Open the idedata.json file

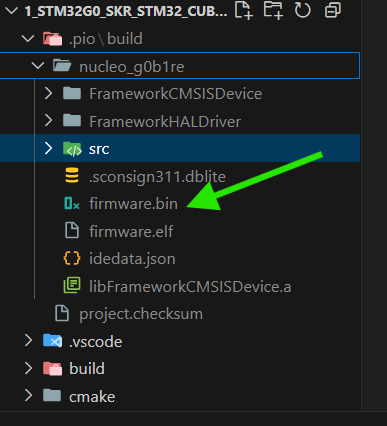(x=132, y=259)
